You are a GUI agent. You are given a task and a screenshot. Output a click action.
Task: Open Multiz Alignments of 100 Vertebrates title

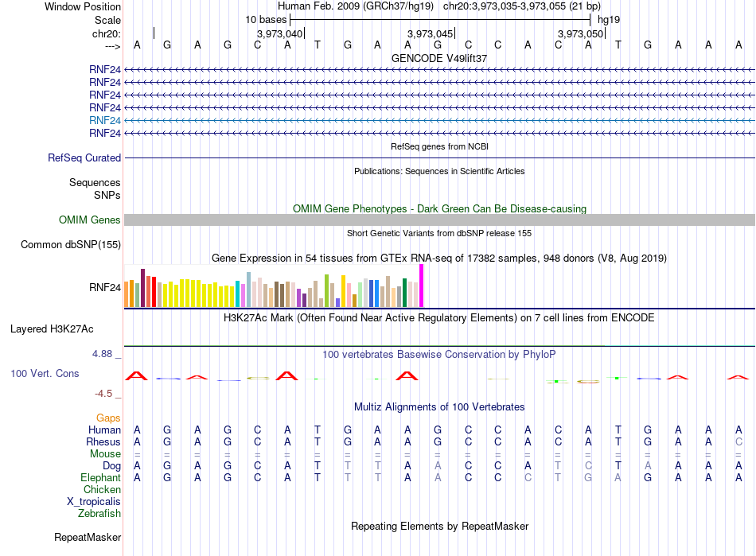point(439,407)
